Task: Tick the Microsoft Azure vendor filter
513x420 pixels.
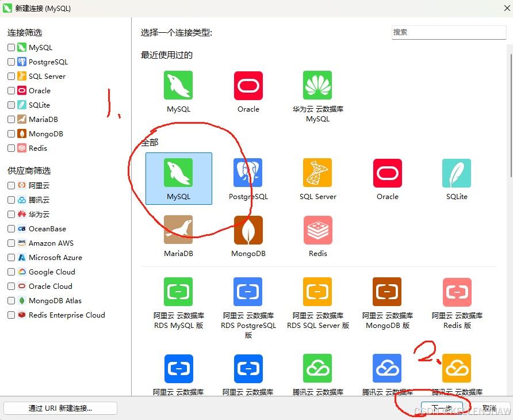Action: [x=11, y=258]
